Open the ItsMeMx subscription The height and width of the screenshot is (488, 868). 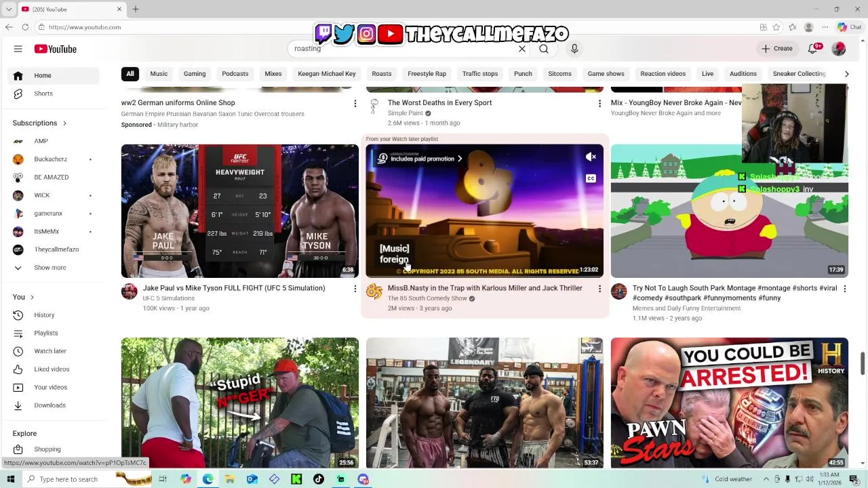coord(54,232)
